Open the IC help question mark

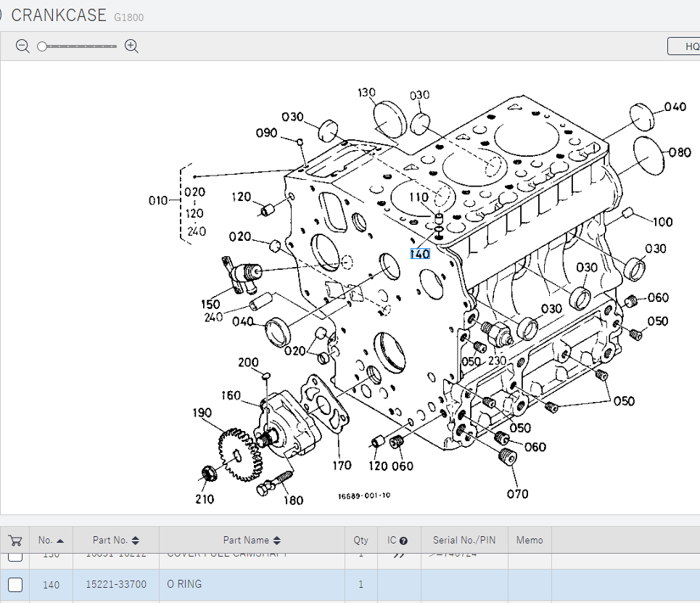coord(403,541)
